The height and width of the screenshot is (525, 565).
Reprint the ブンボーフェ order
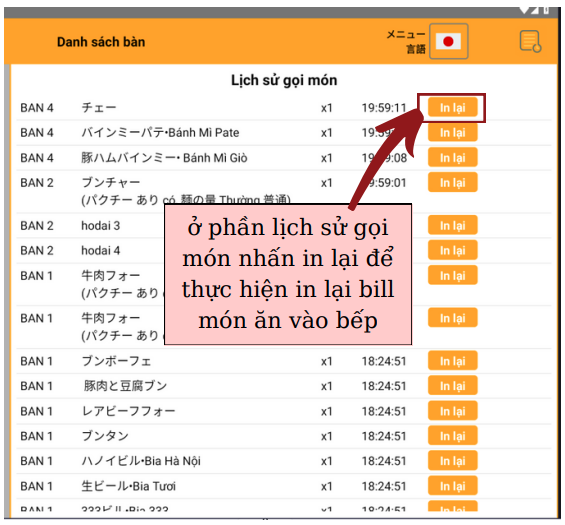(453, 361)
